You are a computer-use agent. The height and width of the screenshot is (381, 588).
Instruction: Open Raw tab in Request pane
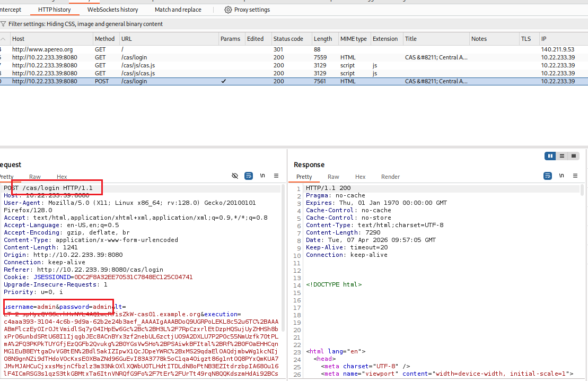[x=35, y=177]
